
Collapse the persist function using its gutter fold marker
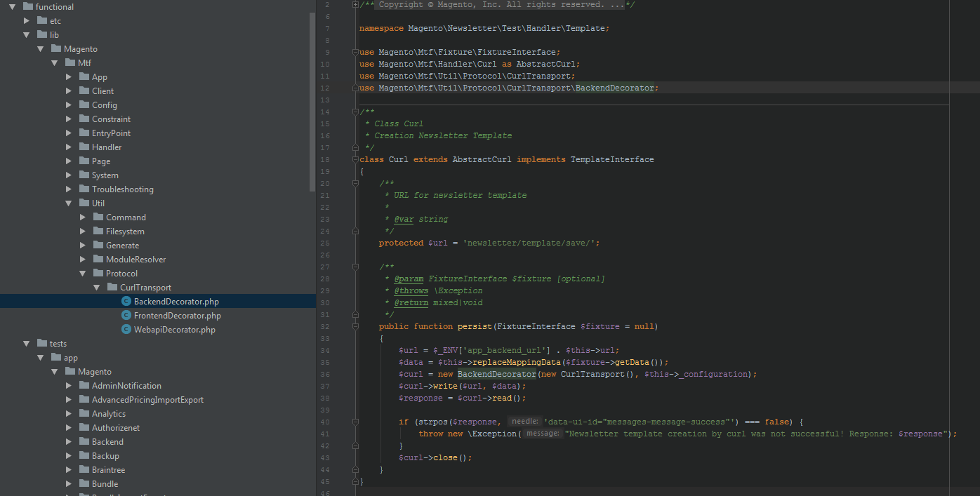355,326
